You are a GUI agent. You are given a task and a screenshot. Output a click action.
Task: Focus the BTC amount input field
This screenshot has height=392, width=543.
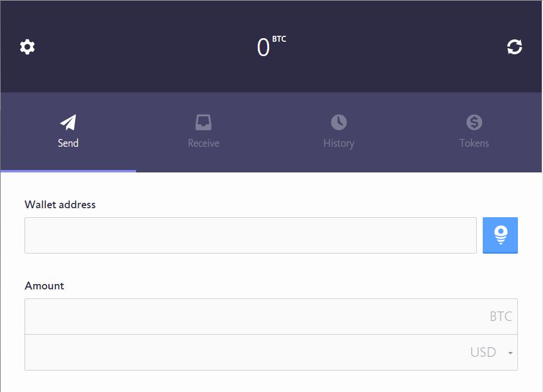(271, 316)
